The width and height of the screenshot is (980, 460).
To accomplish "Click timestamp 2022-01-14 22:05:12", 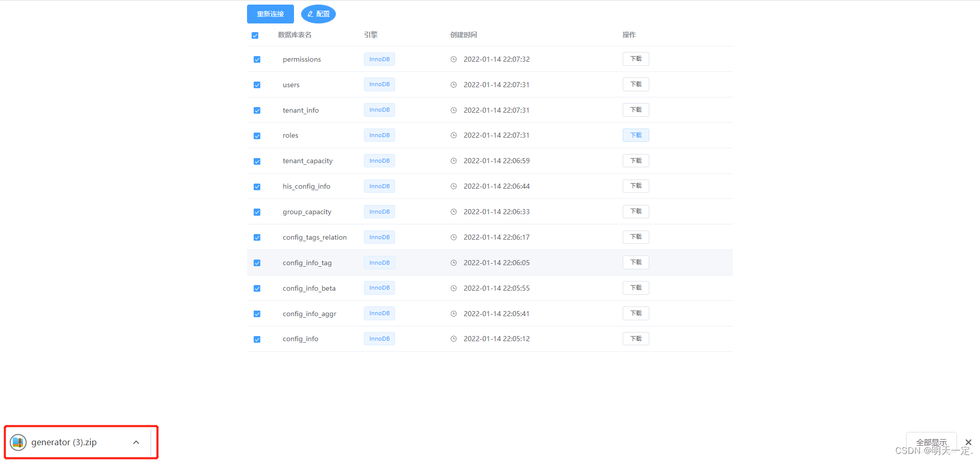I will click(x=497, y=339).
